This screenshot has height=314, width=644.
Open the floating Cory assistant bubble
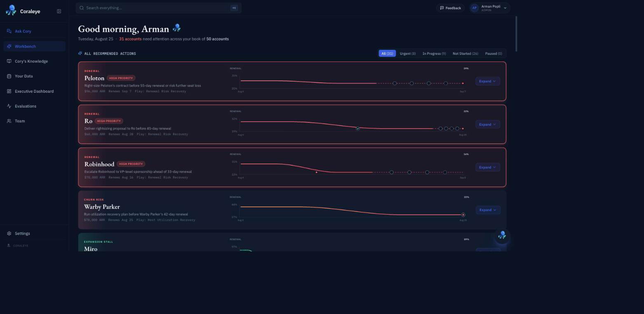502,236
